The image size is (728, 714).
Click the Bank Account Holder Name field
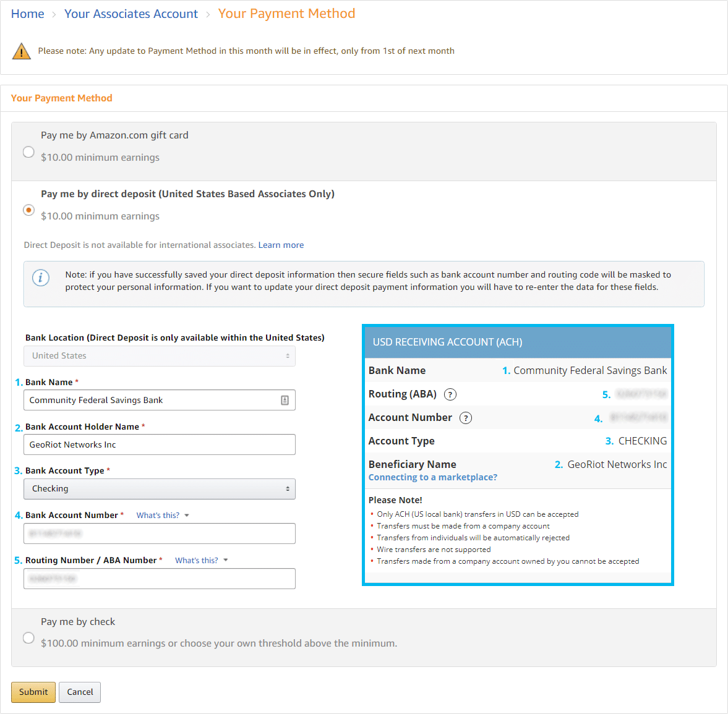click(x=159, y=444)
